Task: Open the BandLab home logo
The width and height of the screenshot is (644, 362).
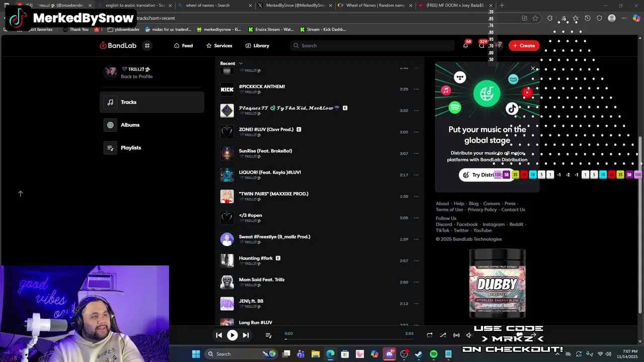Action: [118, 45]
